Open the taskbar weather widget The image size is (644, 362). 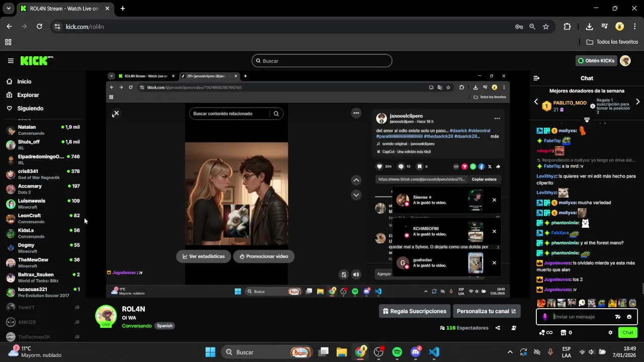click(35, 352)
